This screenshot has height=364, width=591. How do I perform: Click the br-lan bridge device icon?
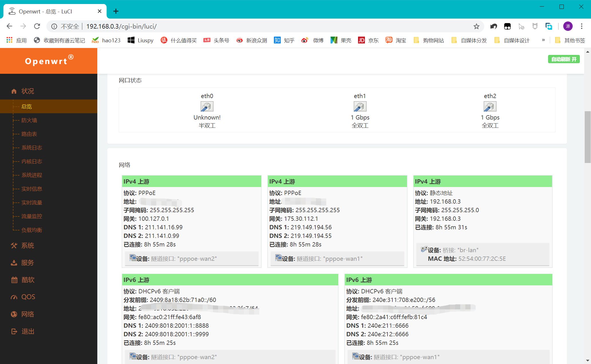(x=424, y=249)
